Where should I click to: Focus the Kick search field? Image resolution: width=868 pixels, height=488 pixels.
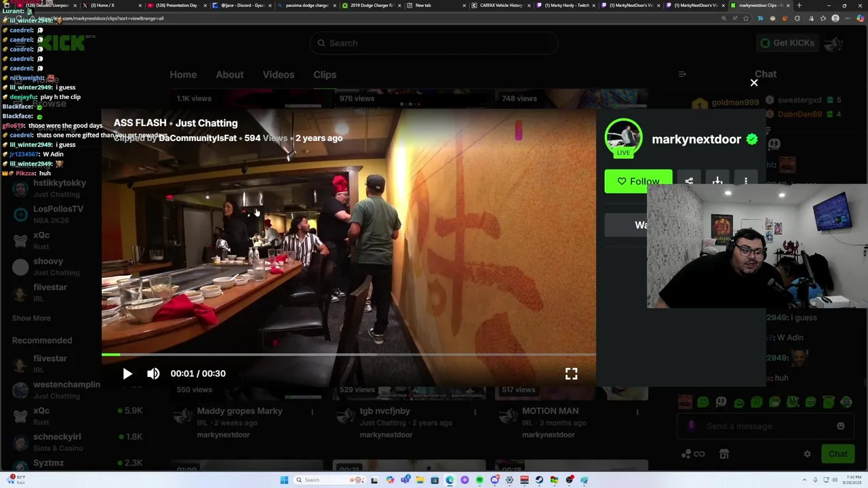(x=434, y=43)
